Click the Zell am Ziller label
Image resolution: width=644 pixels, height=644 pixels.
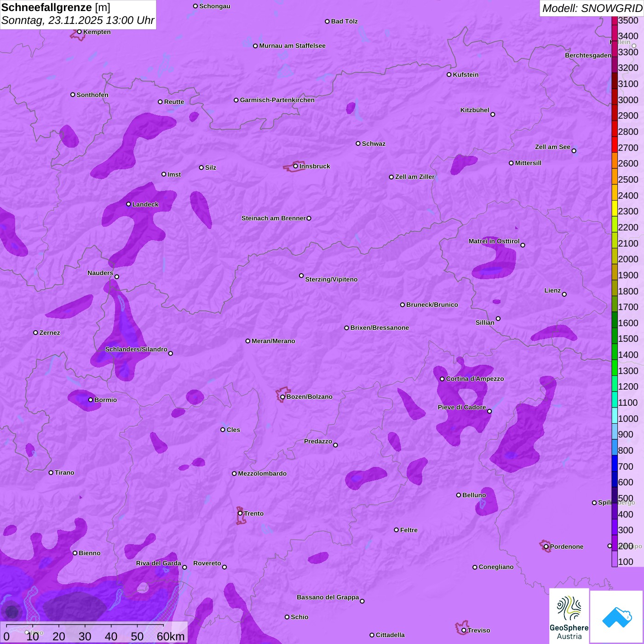point(415,177)
